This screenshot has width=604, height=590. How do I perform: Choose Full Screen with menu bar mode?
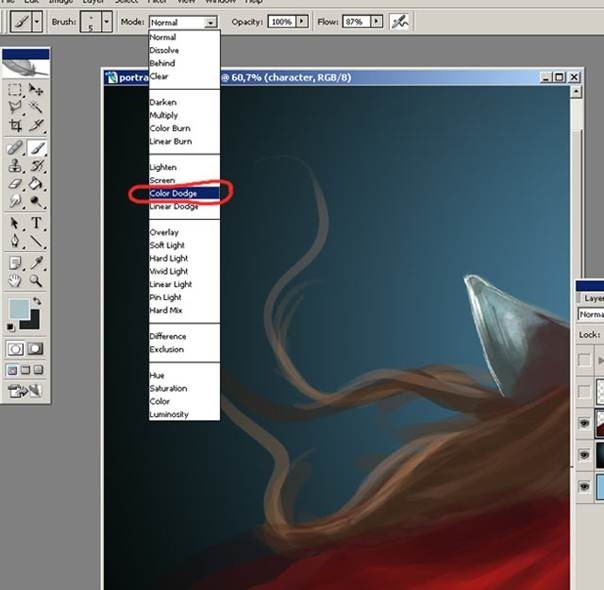tap(25, 370)
